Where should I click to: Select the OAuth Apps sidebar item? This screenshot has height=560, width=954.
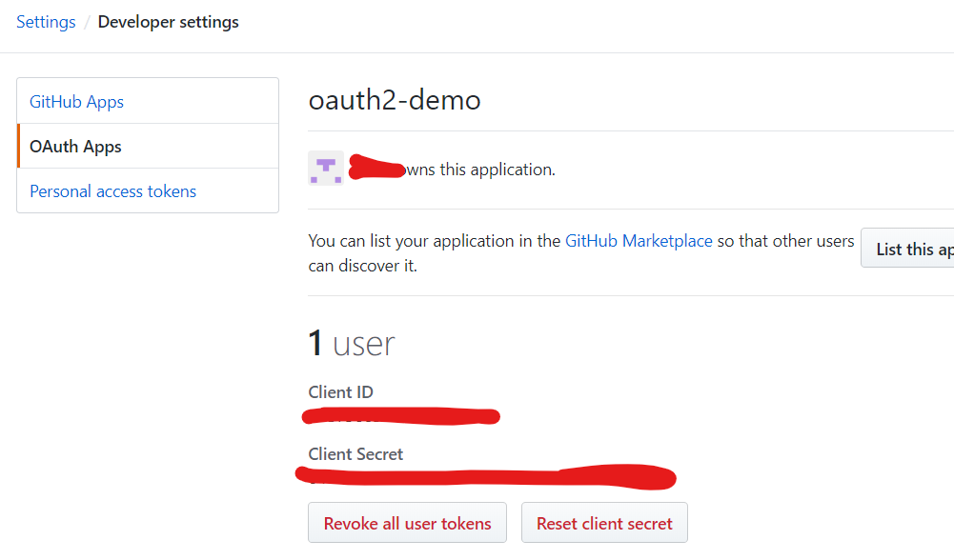click(x=75, y=146)
